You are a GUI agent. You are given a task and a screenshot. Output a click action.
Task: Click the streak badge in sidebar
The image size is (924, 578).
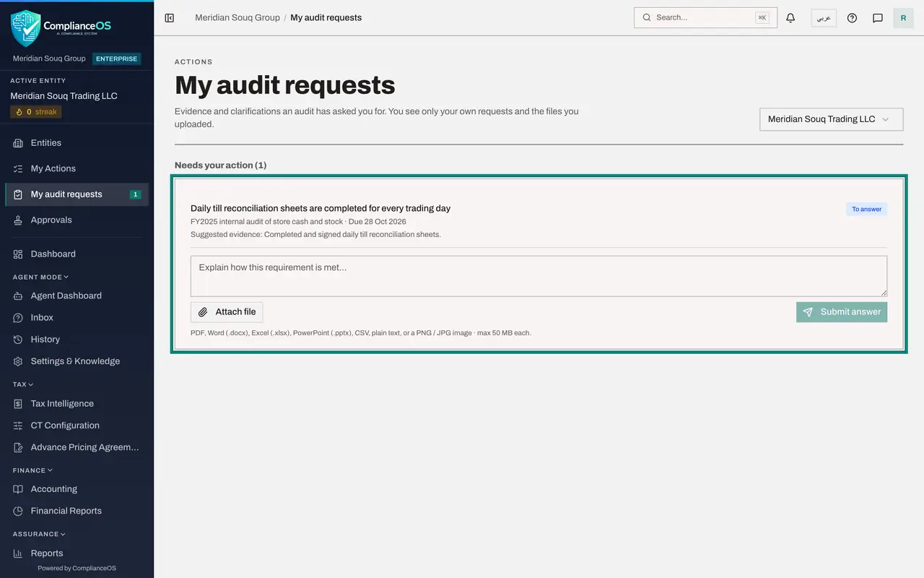click(x=36, y=112)
